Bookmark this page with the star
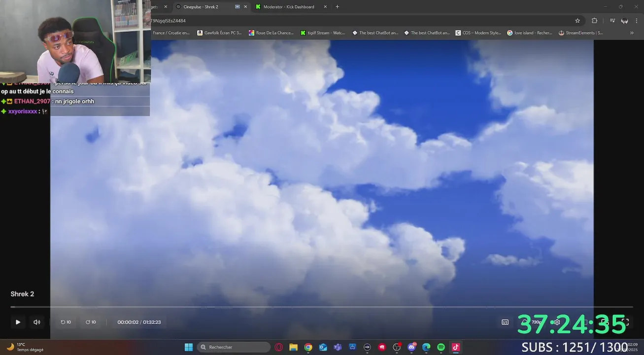This screenshot has height=355, width=644. (x=577, y=21)
